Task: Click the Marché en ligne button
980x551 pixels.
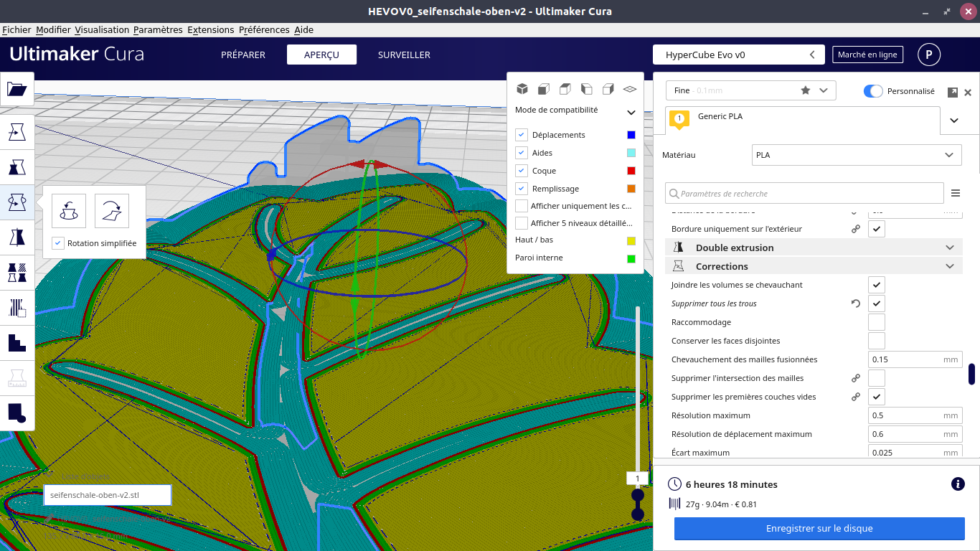Action: [867, 55]
